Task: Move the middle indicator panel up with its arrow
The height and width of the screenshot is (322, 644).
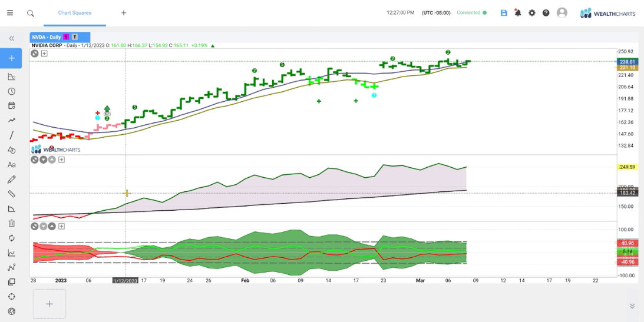Action: tap(52, 160)
